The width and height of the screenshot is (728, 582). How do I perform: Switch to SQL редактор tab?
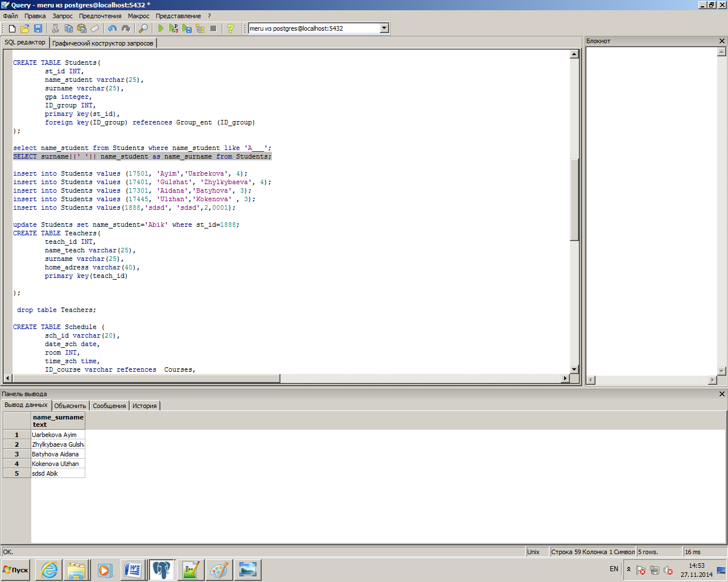tap(25, 42)
